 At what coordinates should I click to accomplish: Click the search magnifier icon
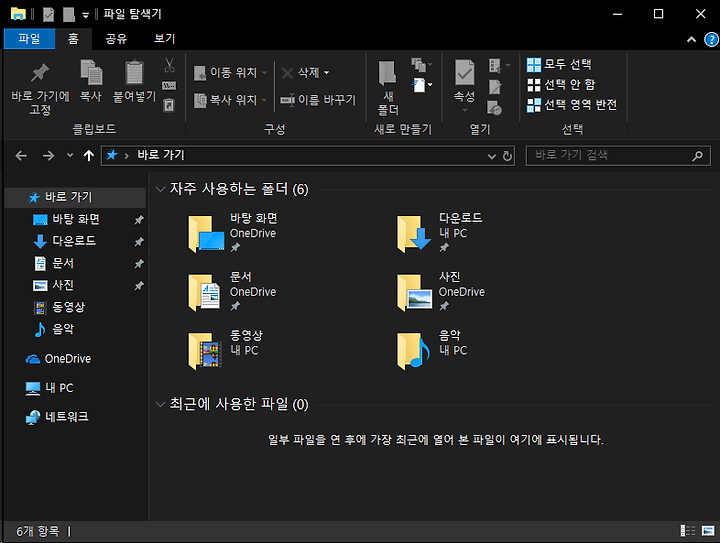[697, 156]
